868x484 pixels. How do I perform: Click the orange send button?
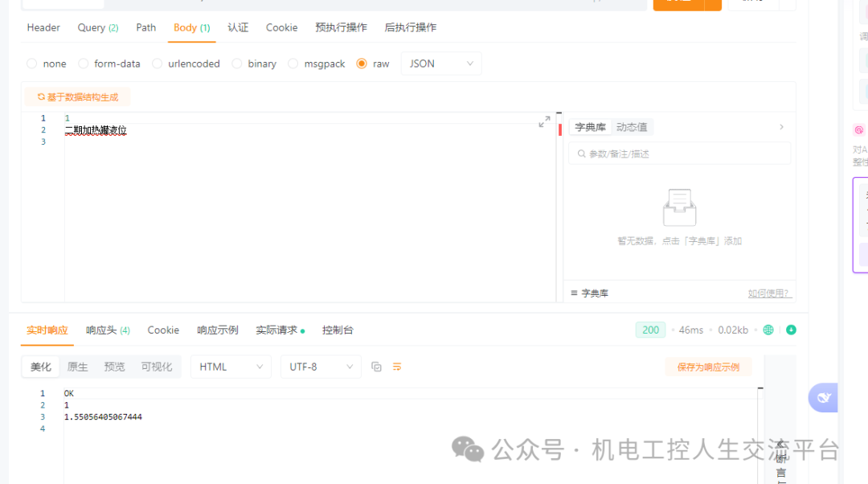tap(678, 5)
